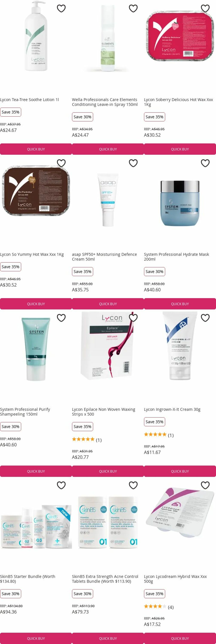Open SkinB5 Extra Strength Acne Control Bundle link
216x644 pixels.
pos(105,579)
